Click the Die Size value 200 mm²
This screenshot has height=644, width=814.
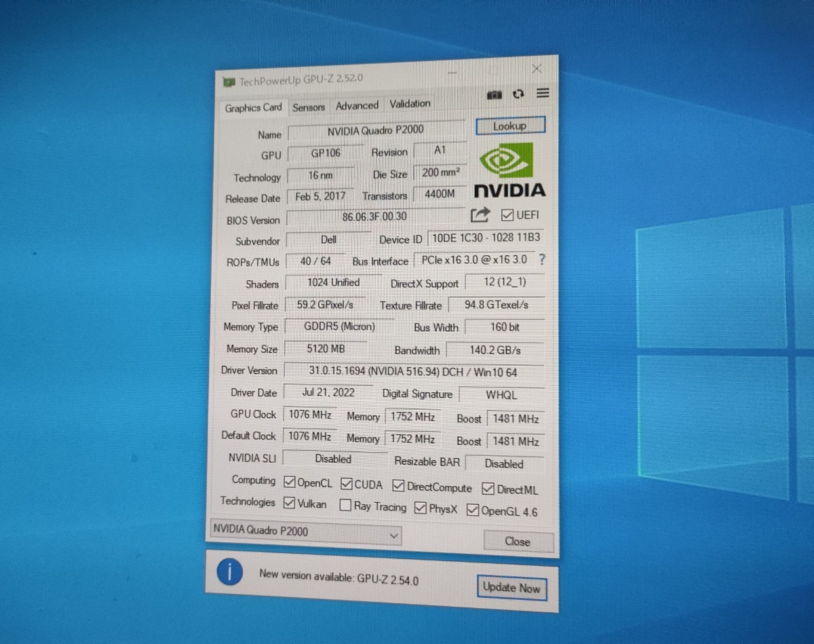click(x=440, y=173)
